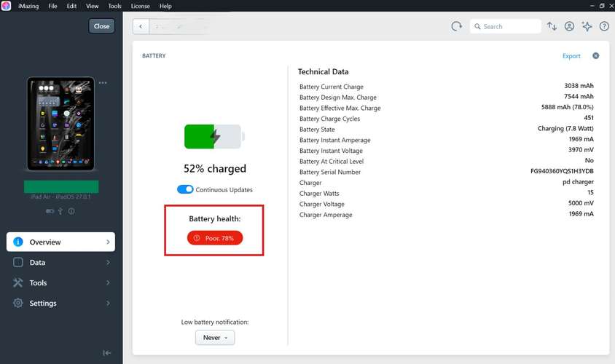Expand the Settings chevron
The image size is (615, 364).
pyautogui.click(x=108, y=304)
